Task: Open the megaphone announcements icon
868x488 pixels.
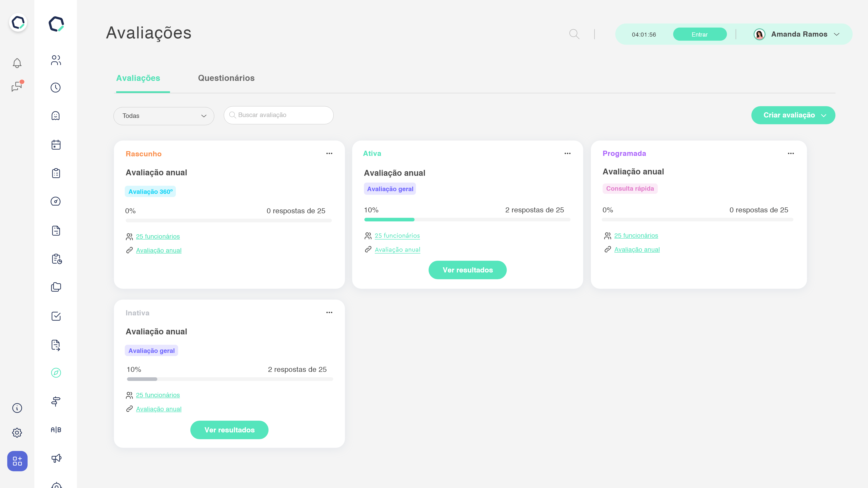Action: (x=56, y=458)
